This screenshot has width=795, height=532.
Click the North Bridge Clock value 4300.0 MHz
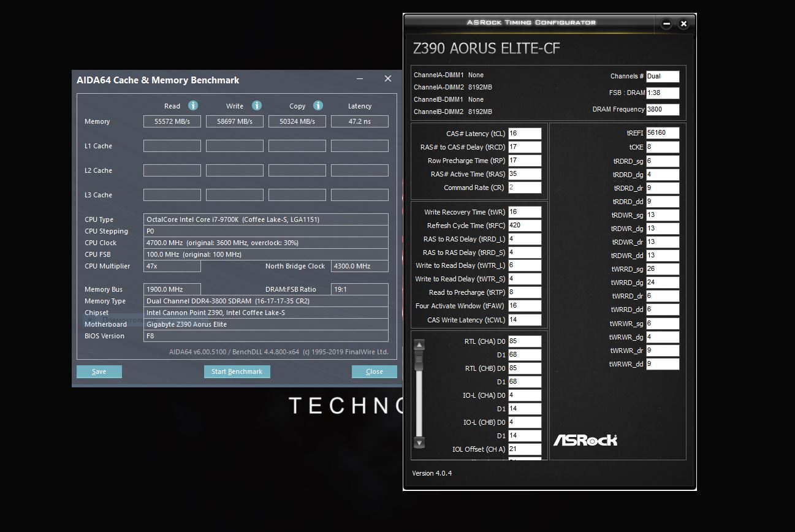pyautogui.click(x=360, y=266)
